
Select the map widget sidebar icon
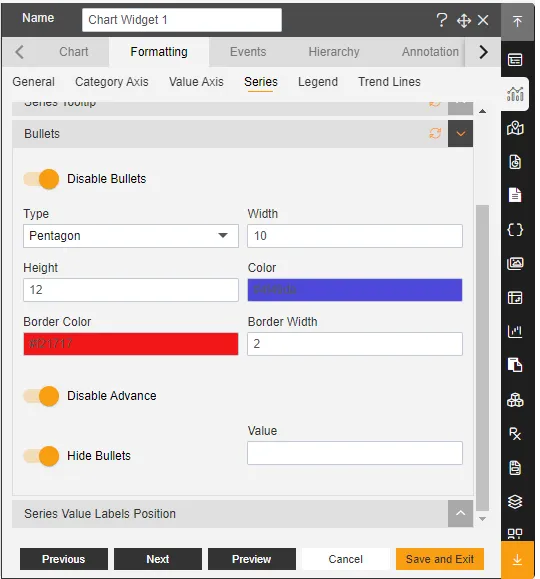pyautogui.click(x=515, y=128)
